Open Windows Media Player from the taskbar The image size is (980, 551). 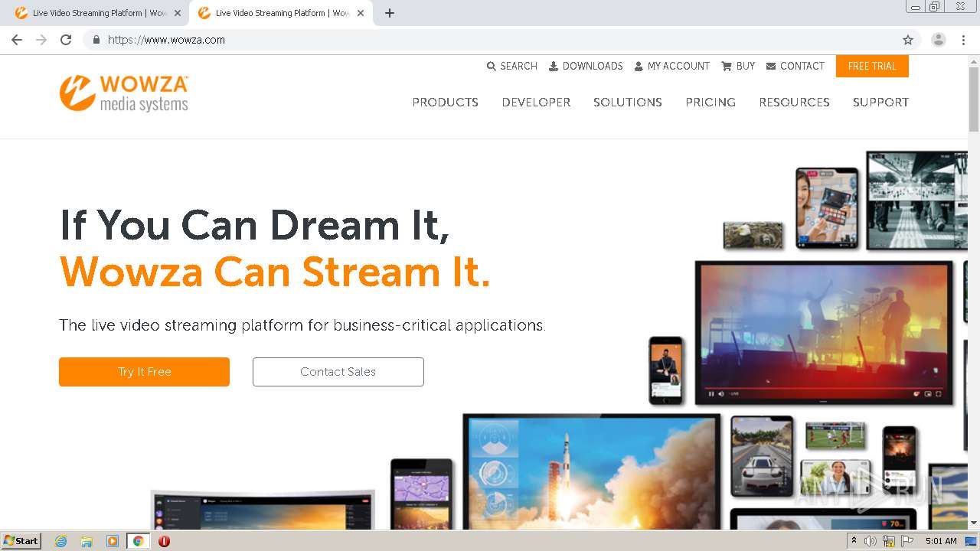click(113, 541)
